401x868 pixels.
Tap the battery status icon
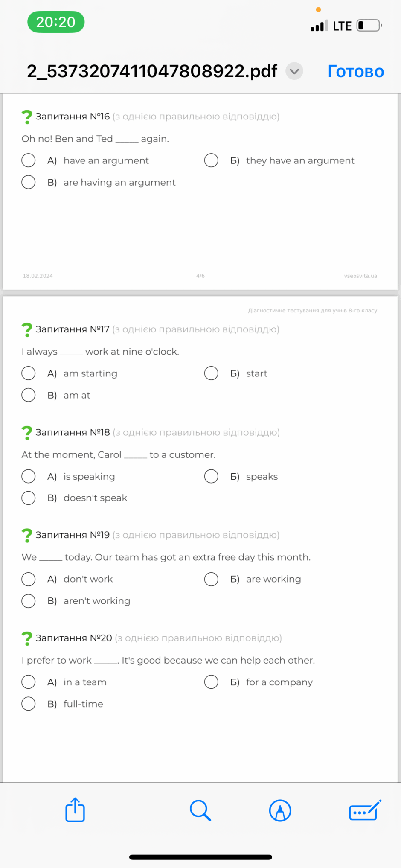coord(369,26)
